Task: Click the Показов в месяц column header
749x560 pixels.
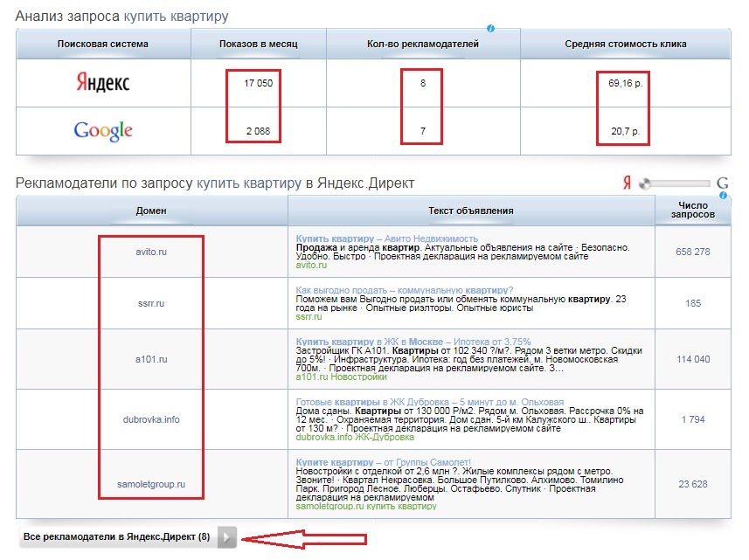Action: [x=259, y=44]
